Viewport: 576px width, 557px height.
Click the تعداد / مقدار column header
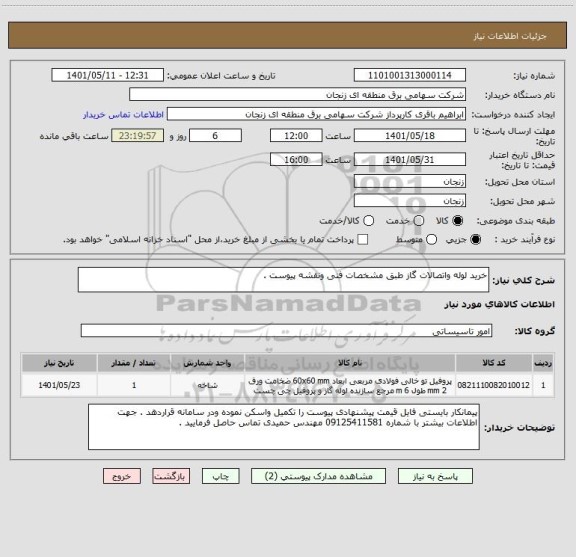click(134, 363)
